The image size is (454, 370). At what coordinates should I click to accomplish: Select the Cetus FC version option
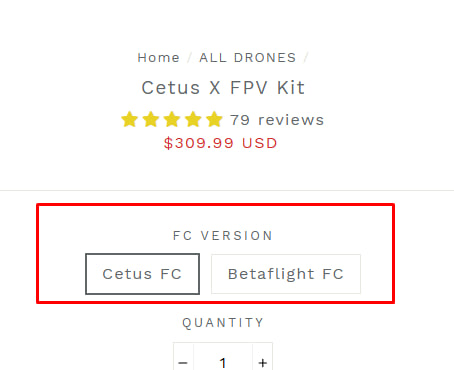142,274
